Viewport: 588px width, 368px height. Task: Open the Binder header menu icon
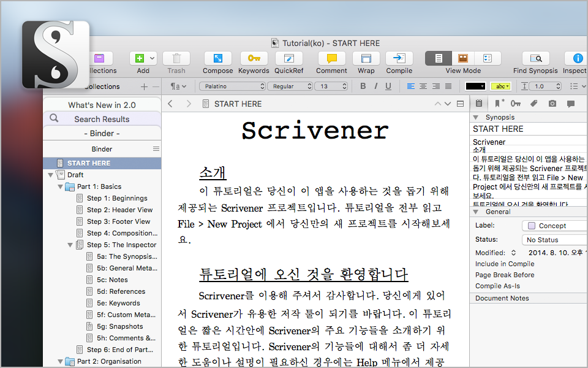156,148
